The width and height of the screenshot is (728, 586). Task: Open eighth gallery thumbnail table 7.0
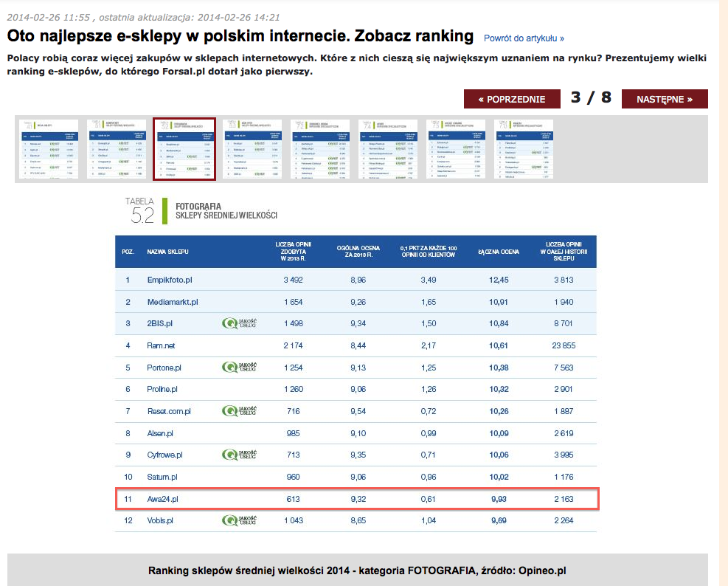tap(524, 148)
